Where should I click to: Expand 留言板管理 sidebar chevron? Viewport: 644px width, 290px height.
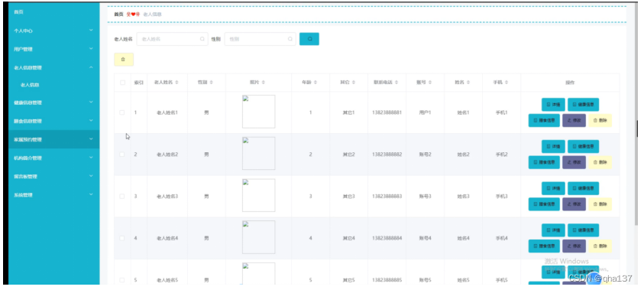(91, 176)
